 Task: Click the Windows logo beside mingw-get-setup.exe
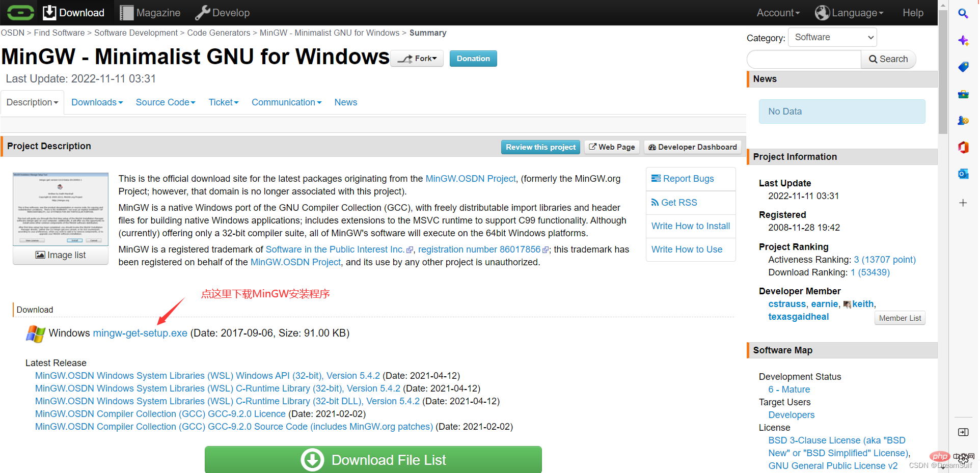click(36, 333)
